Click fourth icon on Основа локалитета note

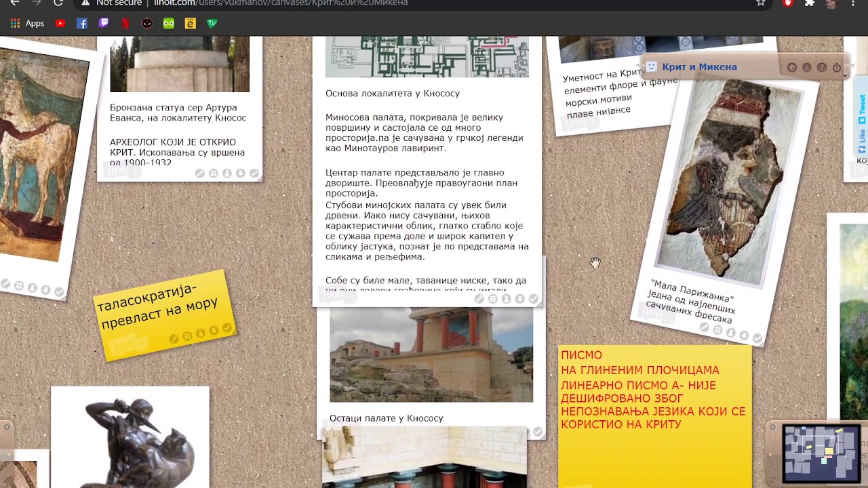(x=519, y=299)
